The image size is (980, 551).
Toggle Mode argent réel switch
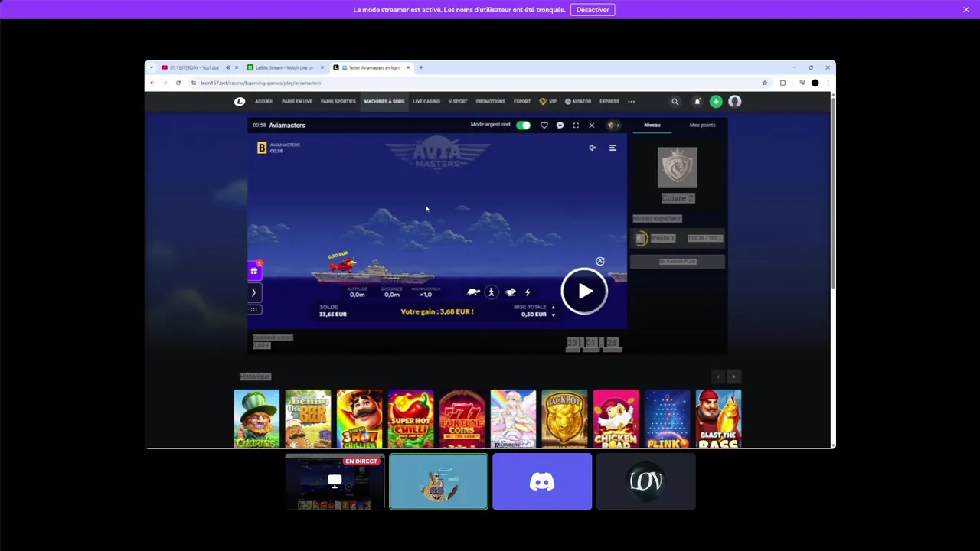point(524,125)
